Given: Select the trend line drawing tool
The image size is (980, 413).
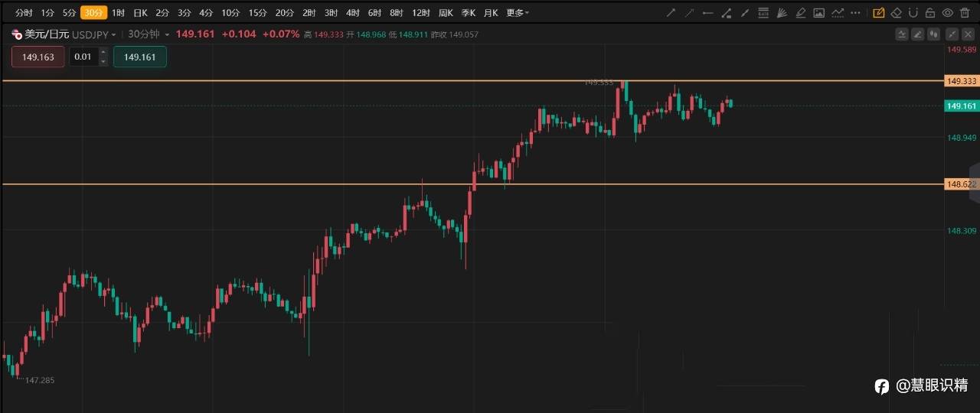Looking at the screenshot, I should pos(671,13).
